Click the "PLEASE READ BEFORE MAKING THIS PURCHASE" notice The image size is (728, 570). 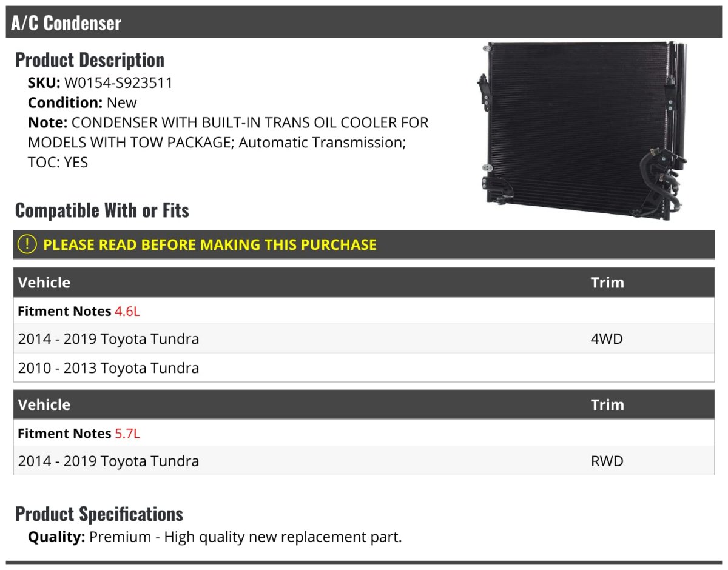point(210,245)
